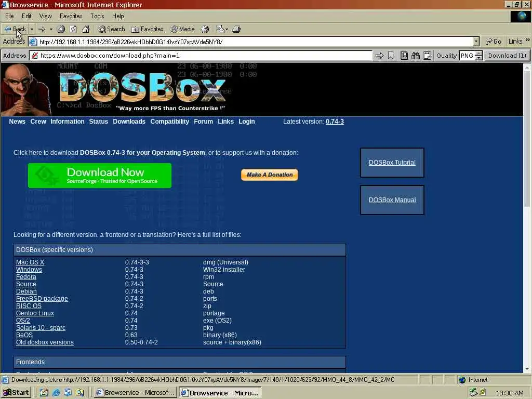Open the Tools menu
532x399 pixels.
pyautogui.click(x=97, y=16)
